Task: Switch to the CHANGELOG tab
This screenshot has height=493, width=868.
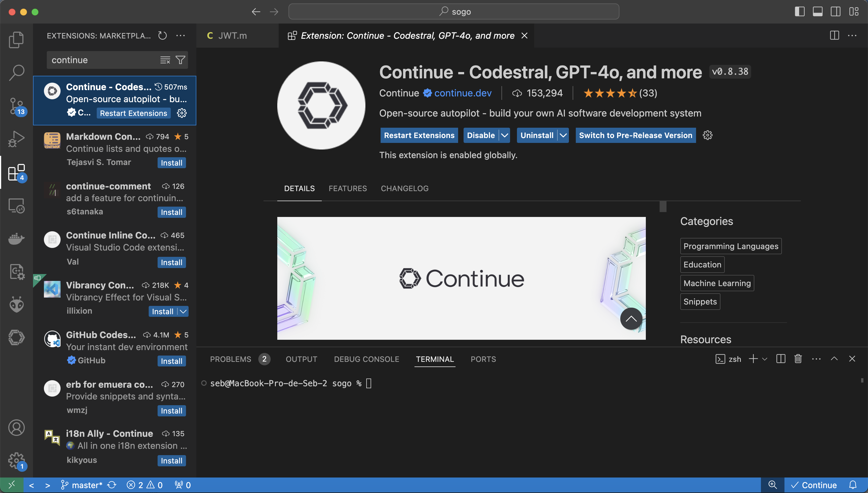Action: 404,188
